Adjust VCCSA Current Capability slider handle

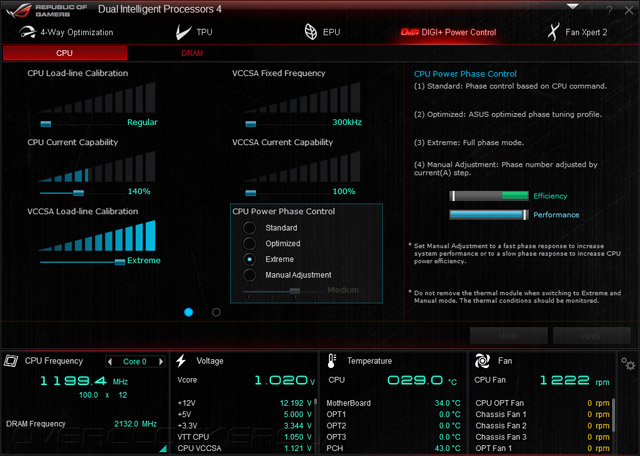pyautogui.click(x=251, y=193)
